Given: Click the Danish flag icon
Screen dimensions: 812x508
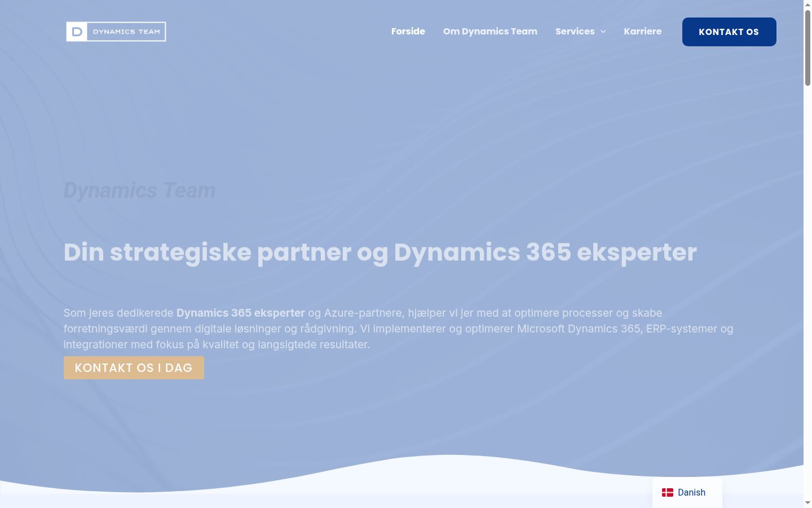Looking at the screenshot, I should tap(668, 493).
